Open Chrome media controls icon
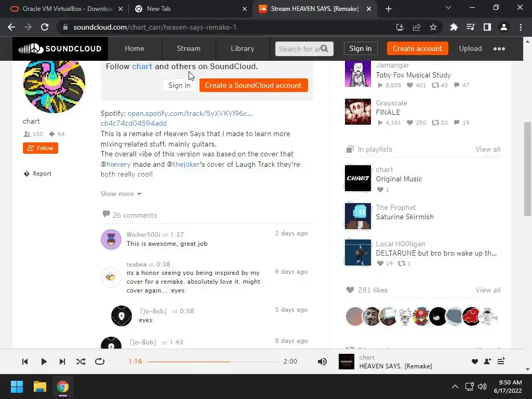This screenshot has height=399, width=532. [x=471, y=27]
